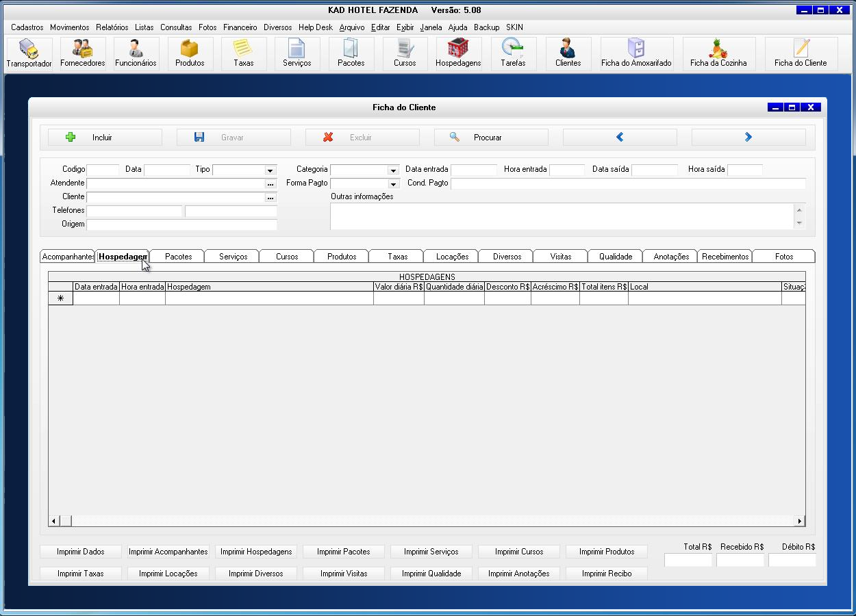Click the Outras informações text area
856x616 pixels.
tap(562, 216)
